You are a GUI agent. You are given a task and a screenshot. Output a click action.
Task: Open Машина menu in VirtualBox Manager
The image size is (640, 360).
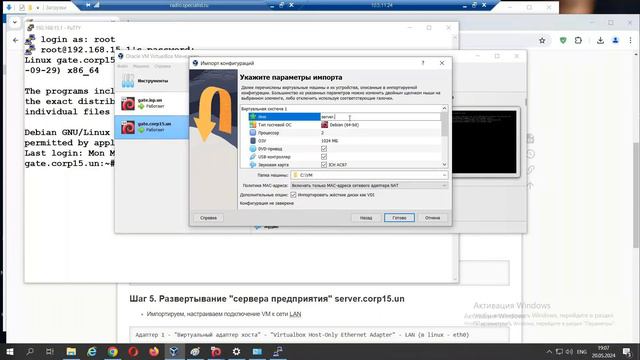click(141, 66)
